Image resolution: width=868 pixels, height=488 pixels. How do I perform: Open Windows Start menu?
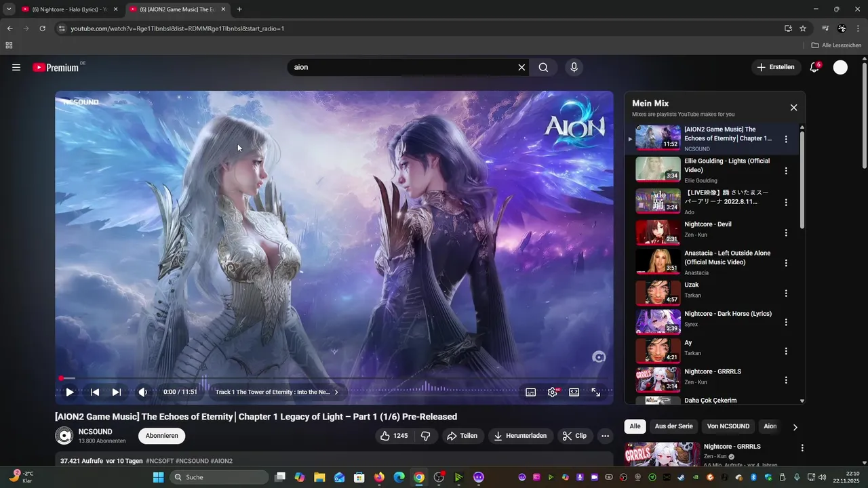click(x=158, y=477)
